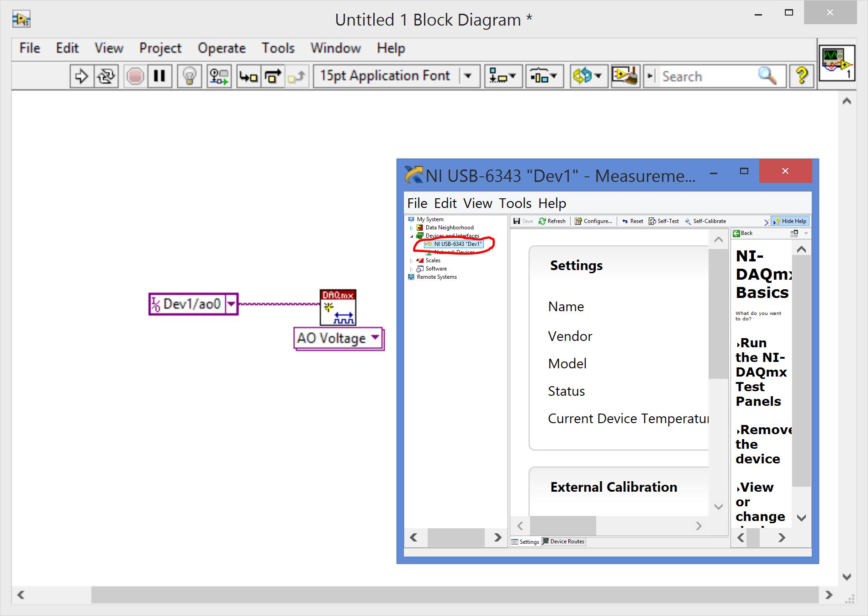Image resolution: width=868 pixels, height=616 pixels.
Task: Expand the Software tree node
Action: (x=411, y=269)
